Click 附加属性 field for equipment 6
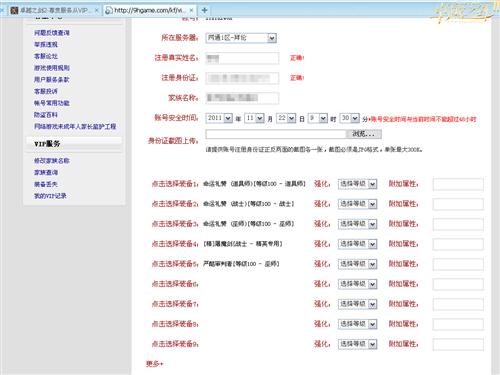 click(458, 284)
